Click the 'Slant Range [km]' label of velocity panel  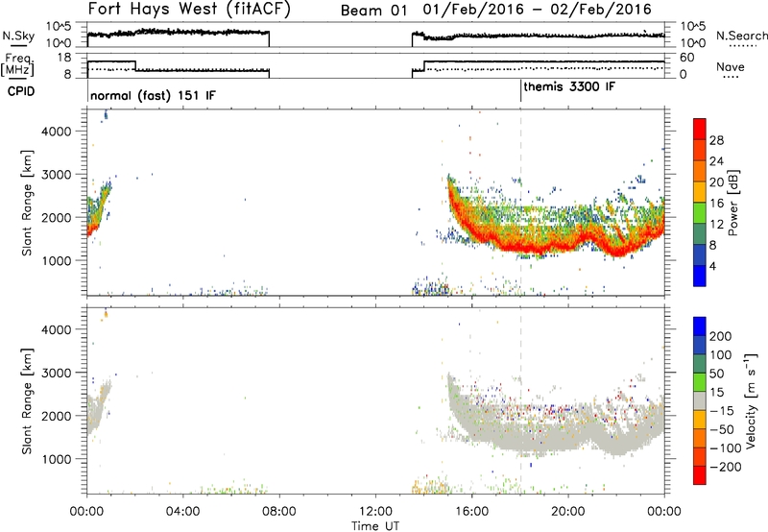(28, 400)
